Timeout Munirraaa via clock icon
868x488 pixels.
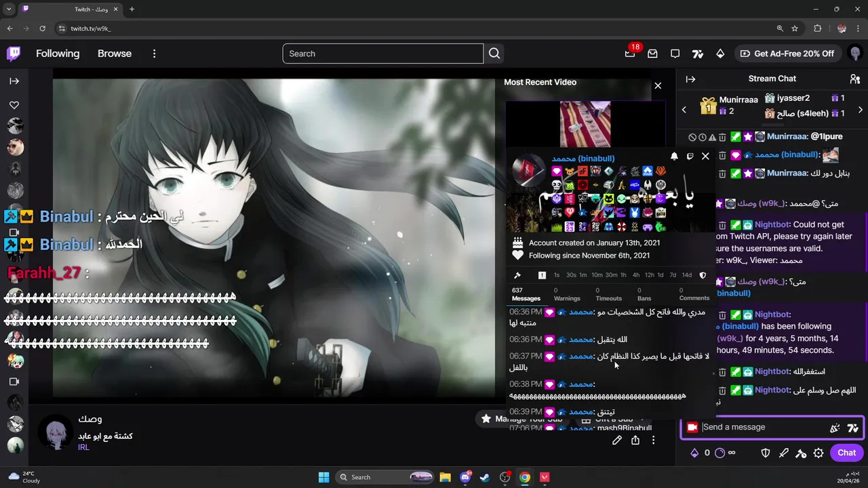click(703, 137)
